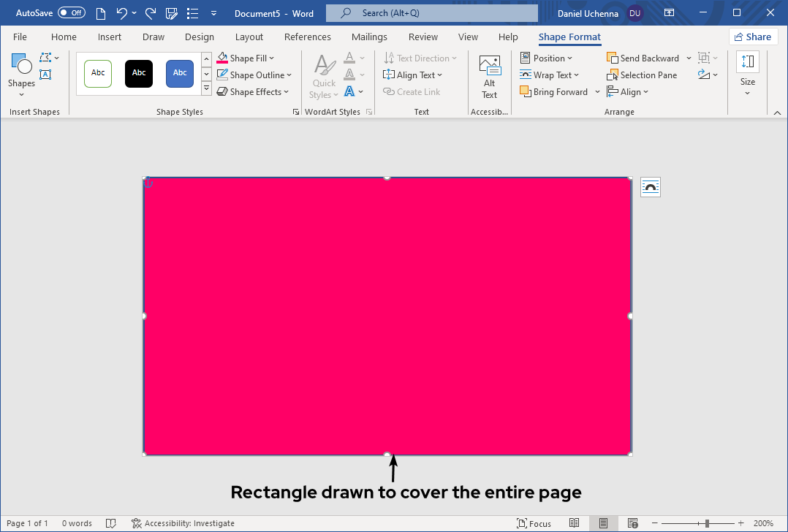Toggle the AutoSave switch
788x532 pixels.
pyautogui.click(x=71, y=13)
